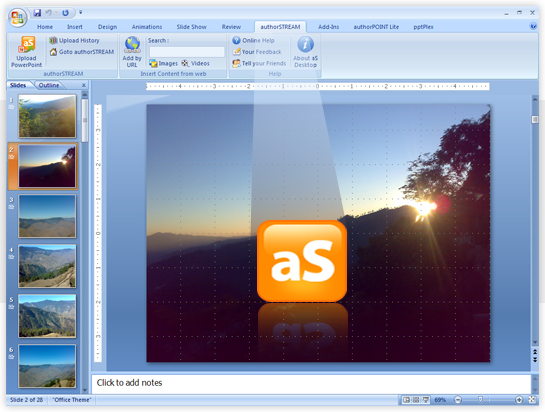545x412 pixels.
Task: Open the Office button menu
Action: pos(17,17)
